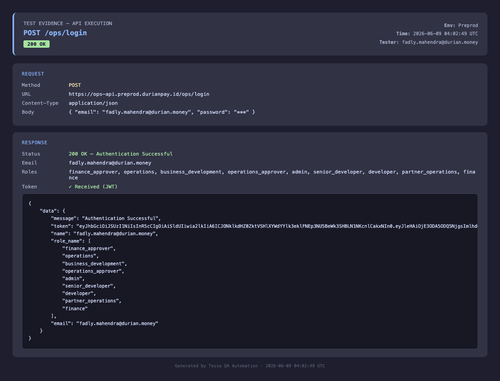This screenshot has height=381, width=500.
Task: Click the JSON "name" line
Action: tap(104, 234)
